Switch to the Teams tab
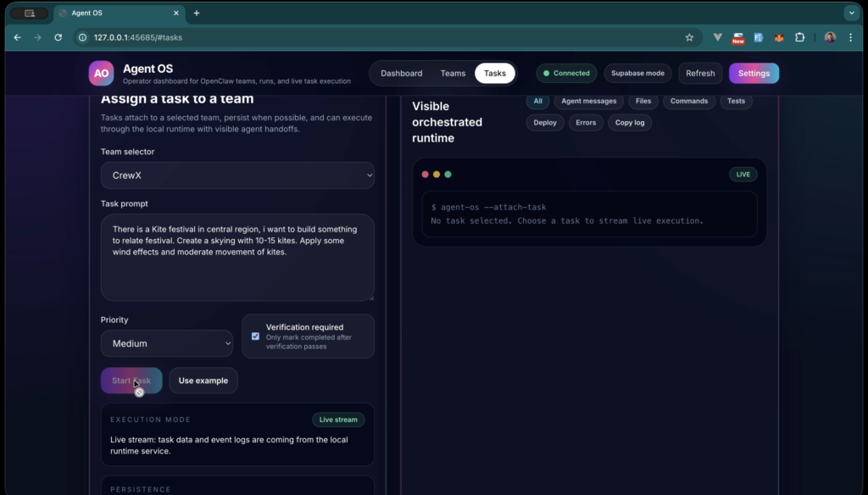Image resolution: width=868 pixels, height=495 pixels. 453,73
